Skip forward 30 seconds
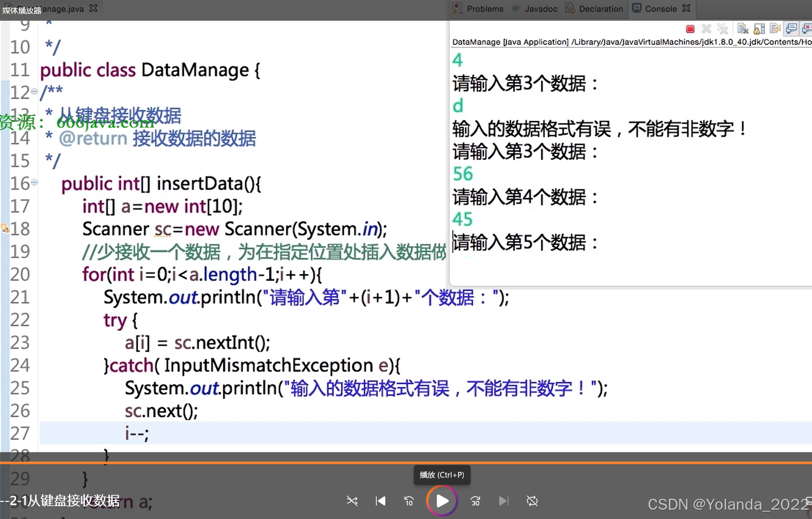The height and width of the screenshot is (519, 812). click(x=476, y=501)
